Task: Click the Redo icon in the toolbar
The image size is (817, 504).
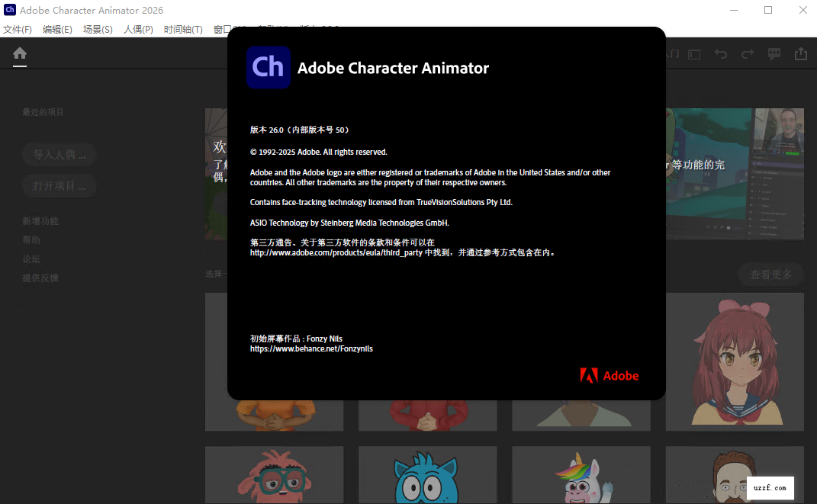Action: (748, 54)
